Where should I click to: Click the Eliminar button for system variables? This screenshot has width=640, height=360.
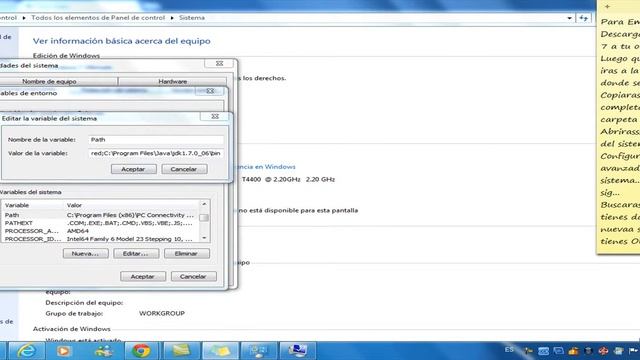click(187, 253)
